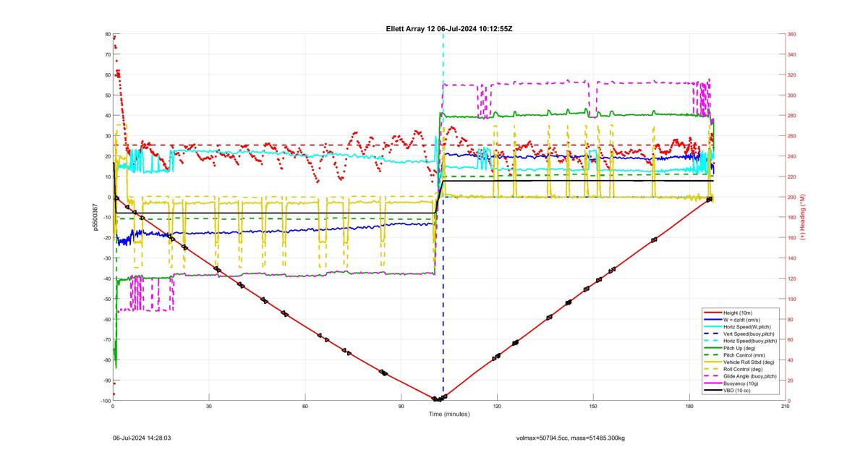868x450 pixels.
Task: Click the x-axis tick label '180'
Action: pyautogui.click(x=689, y=407)
